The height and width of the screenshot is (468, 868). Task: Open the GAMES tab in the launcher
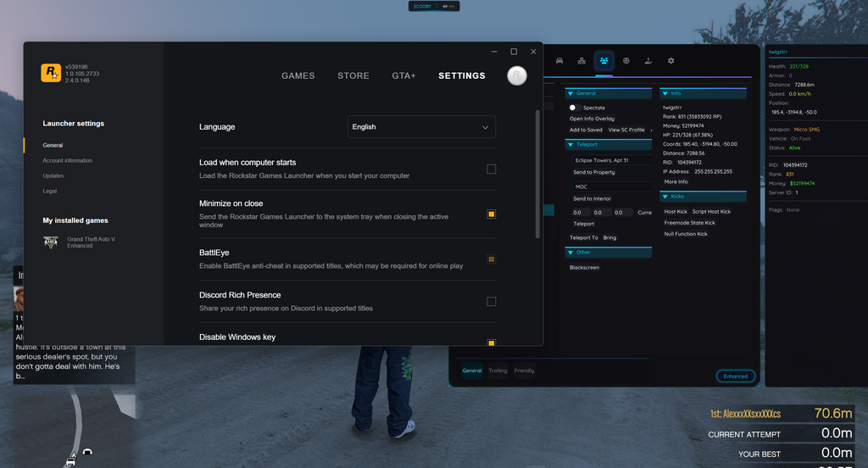click(298, 75)
